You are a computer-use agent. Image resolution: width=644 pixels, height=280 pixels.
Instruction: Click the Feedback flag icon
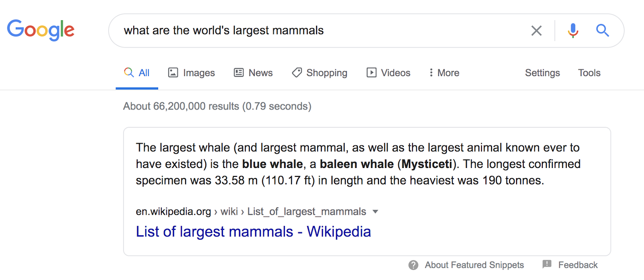click(x=547, y=264)
